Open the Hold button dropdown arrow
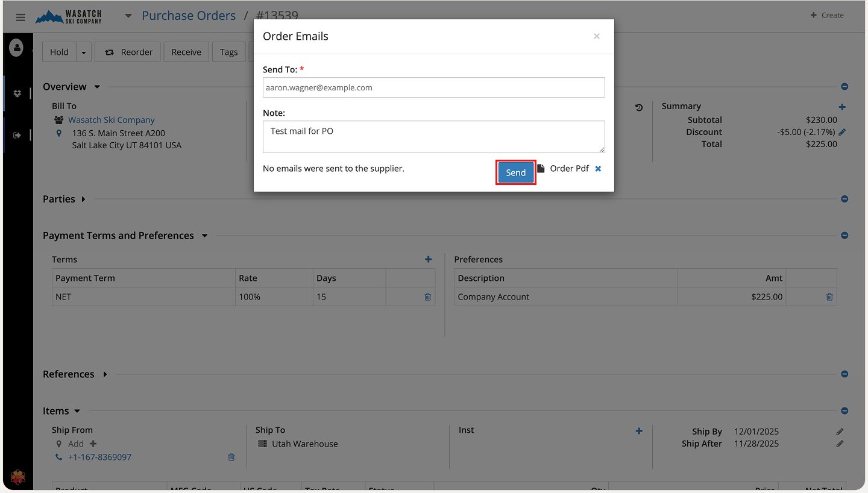 pyautogui.click(x=84, y=52)
